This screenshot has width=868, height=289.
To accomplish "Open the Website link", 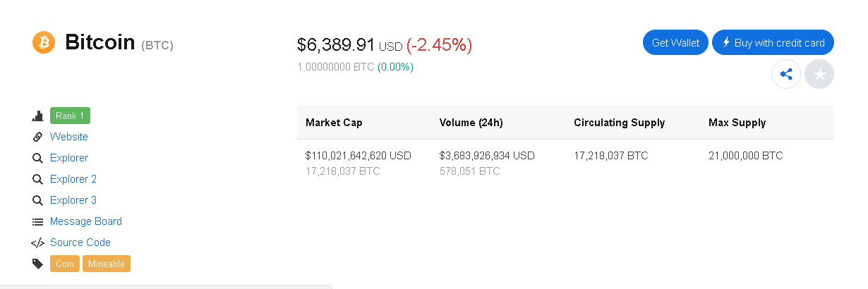I will point(69,137).
